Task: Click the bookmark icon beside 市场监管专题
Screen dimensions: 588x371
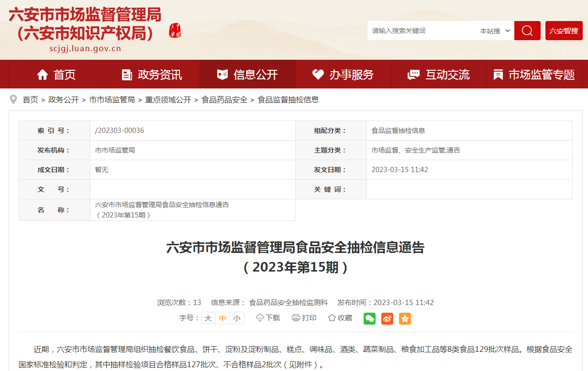Action: [x=498, y=75]
